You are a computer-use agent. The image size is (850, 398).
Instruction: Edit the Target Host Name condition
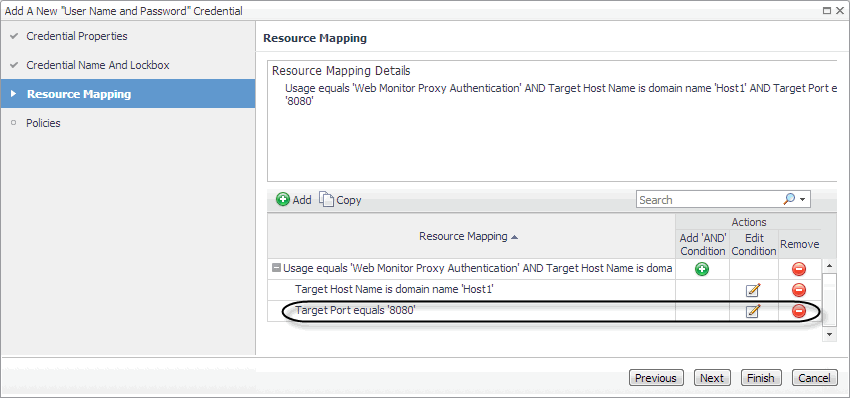(x=753, y=290)
